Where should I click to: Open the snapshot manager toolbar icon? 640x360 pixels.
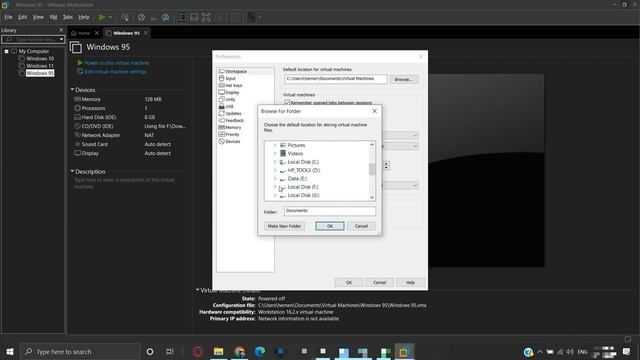pos(165,17)
